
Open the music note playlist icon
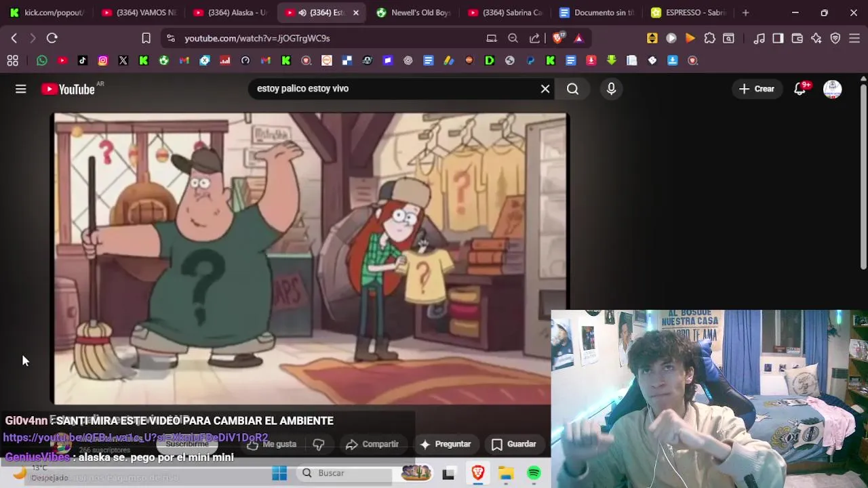tap(759, 39)
